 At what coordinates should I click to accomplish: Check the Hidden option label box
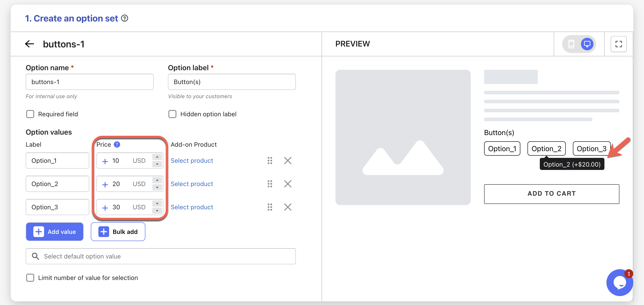[x=172, y=114]
